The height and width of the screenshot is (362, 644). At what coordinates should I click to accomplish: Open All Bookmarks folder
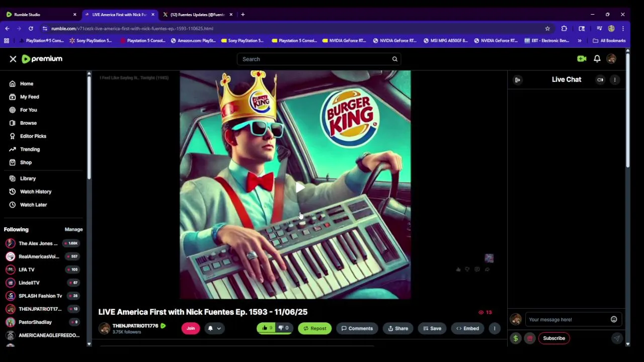[609, 41]
